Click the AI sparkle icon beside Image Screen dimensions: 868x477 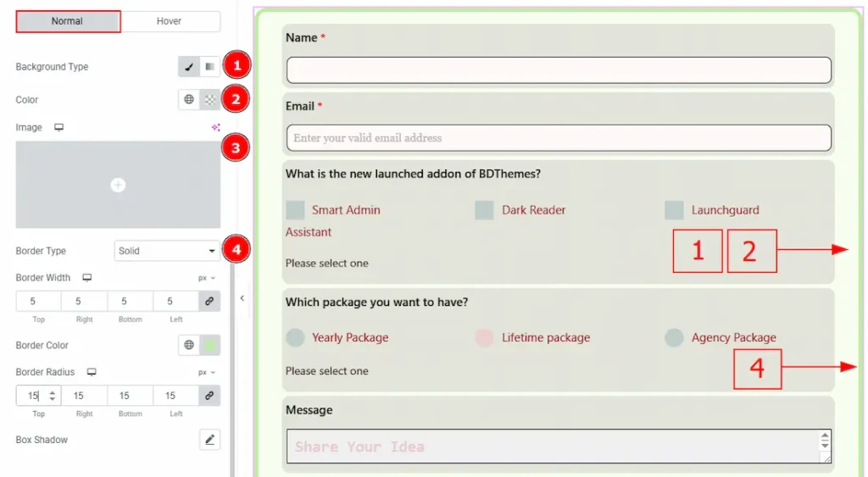point(215,127)
